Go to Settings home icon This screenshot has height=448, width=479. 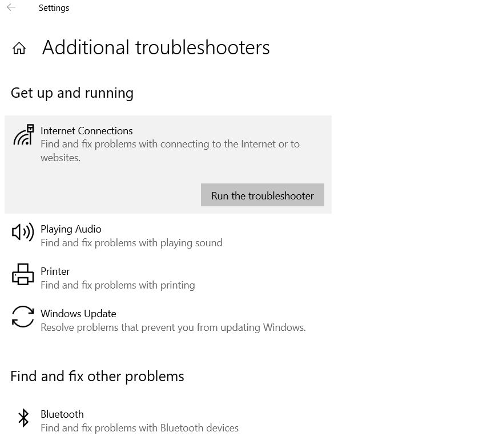(x=19, y=48)
